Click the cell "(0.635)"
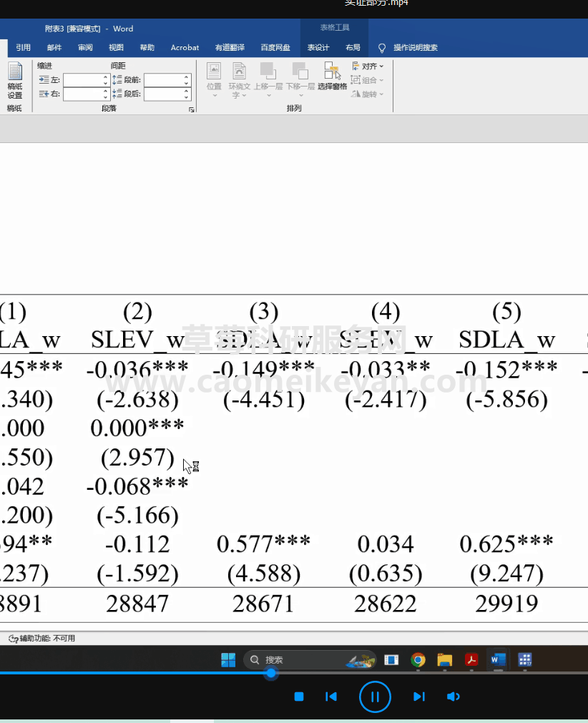588x723 pixels. (x=386, y=574)
